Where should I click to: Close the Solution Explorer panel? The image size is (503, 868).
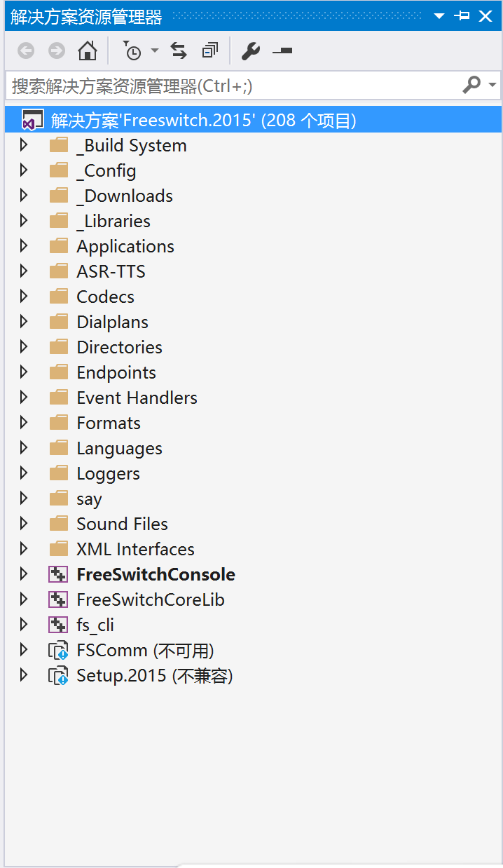485,15
